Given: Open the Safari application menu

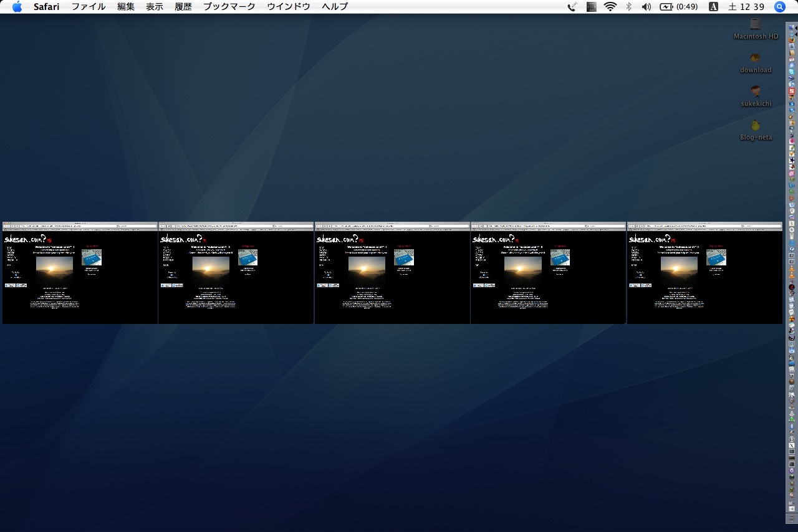Looking at the screenshot, I should point(47,7).
